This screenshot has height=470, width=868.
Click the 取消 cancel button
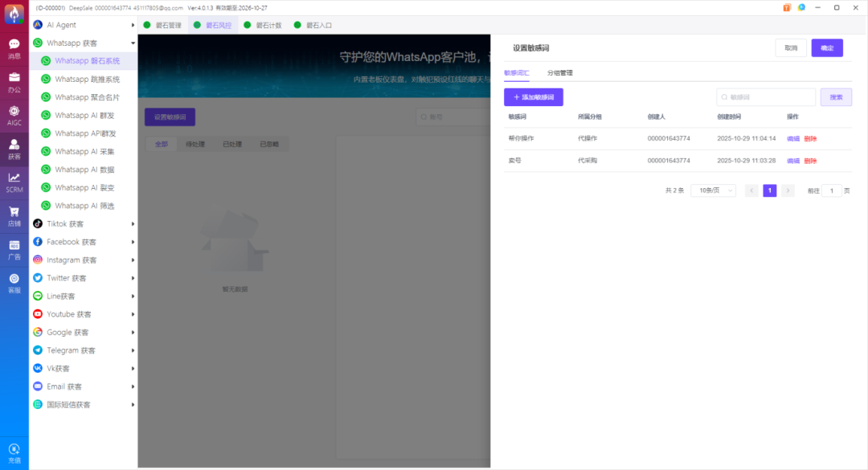(x=791, y=48)
